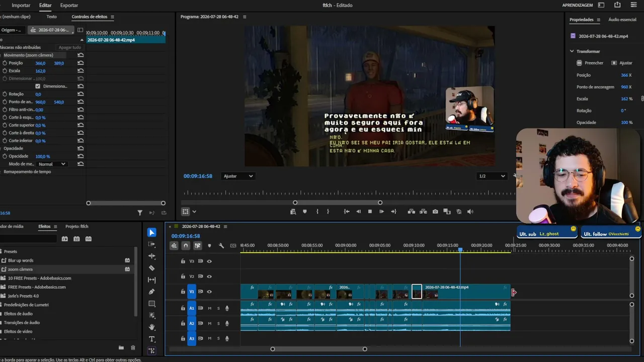This screenshot has height=362, width=644.
Task: Reset the Posição effect parameter
Action: click(80, 63)
